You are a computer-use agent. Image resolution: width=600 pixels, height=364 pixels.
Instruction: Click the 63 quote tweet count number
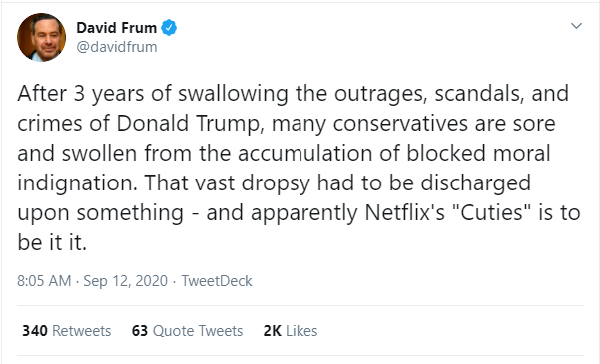[140, 331]
